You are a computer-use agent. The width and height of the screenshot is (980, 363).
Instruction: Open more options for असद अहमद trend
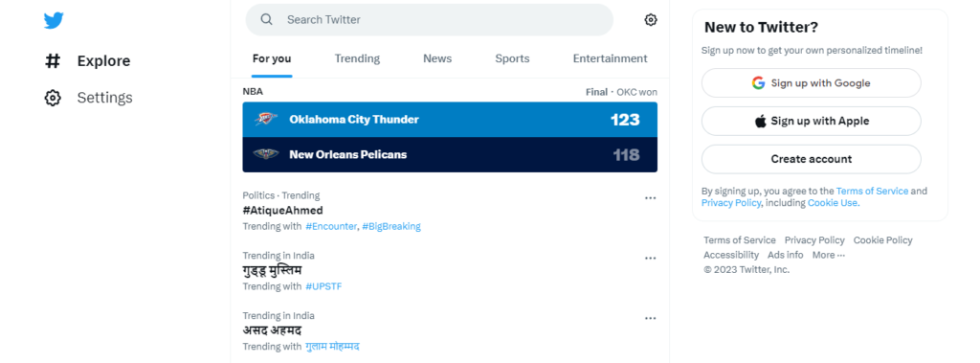tap(651, 318)
